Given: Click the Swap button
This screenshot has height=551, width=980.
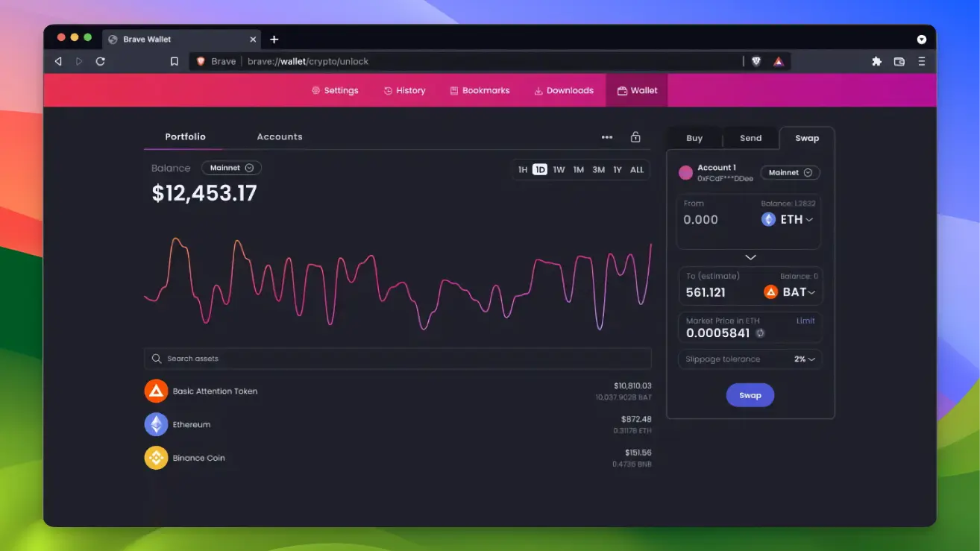Looking at the screenshot, I should coord(750,394).
